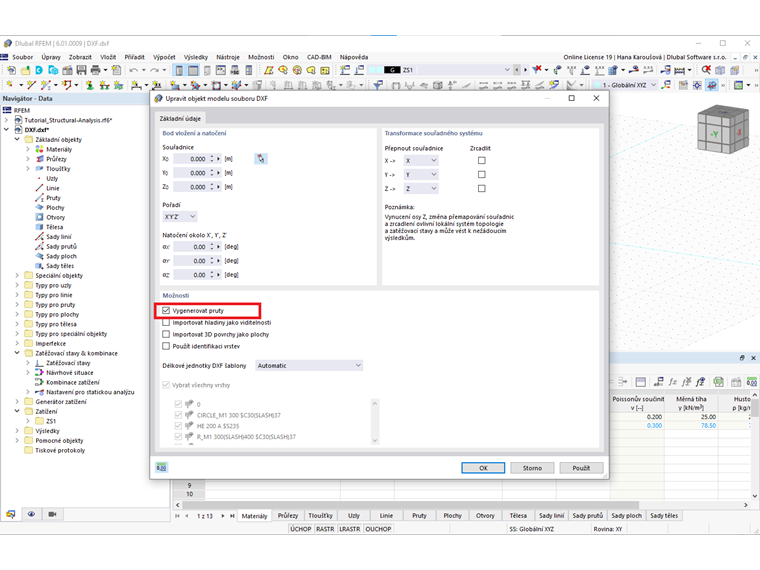Check Importovat 3D povrchy jako plochy
The width and height of the screenshot is (760, 570).
point(166,334)
